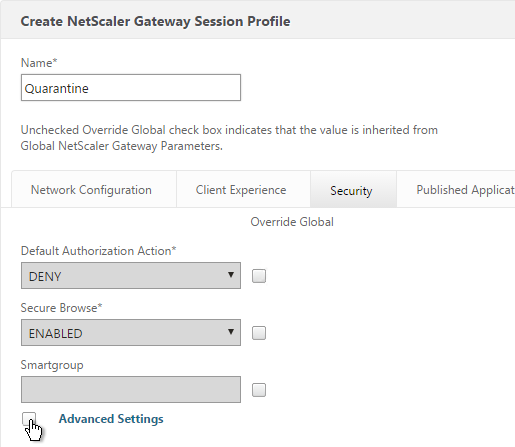Tick the Override Global checkbox for Smartgroup
The height and width of the screenshot is (447, 515).
click(259, 390)
